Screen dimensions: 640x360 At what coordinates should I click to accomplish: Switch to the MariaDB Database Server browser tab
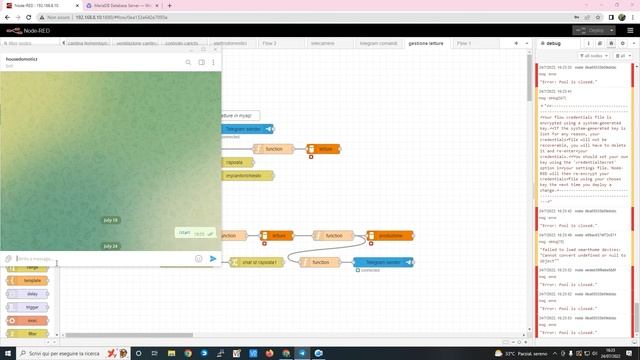tap(122, 6)
